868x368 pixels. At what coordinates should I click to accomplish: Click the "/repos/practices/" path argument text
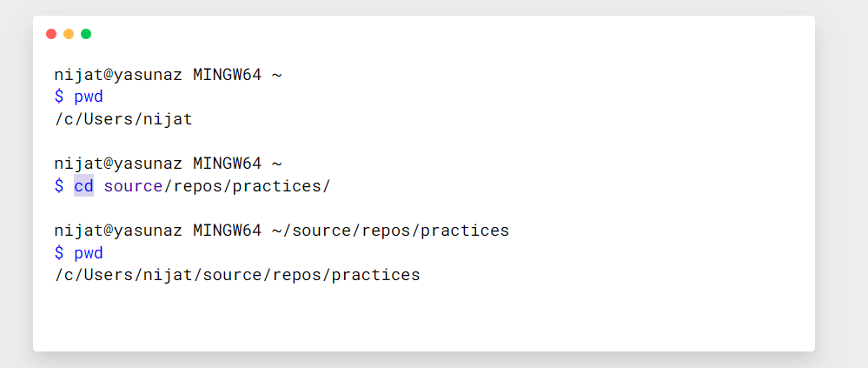coord(248,185)
